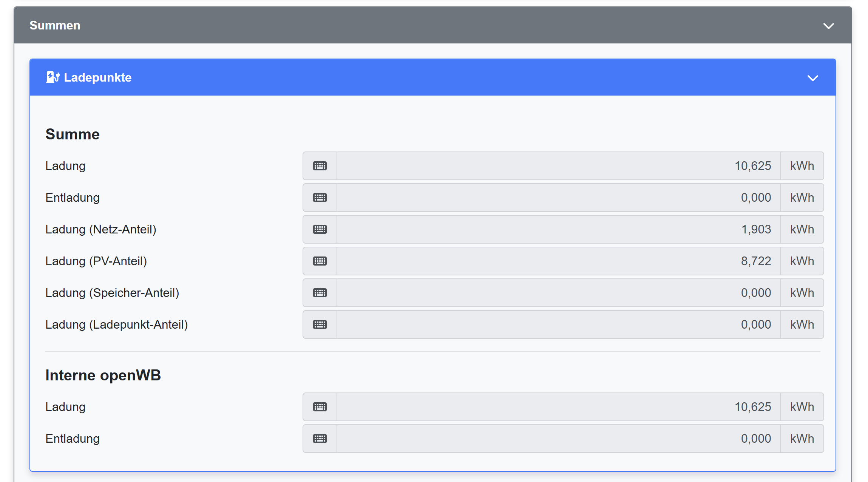Collapse the Ladepunkte panel chevron

point(812,78)
